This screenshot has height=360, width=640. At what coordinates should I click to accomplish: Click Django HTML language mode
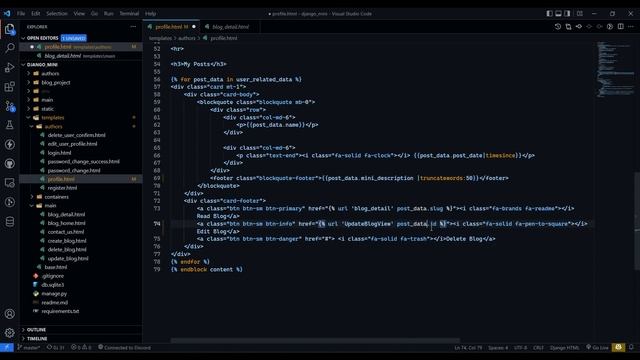(564, 347)
